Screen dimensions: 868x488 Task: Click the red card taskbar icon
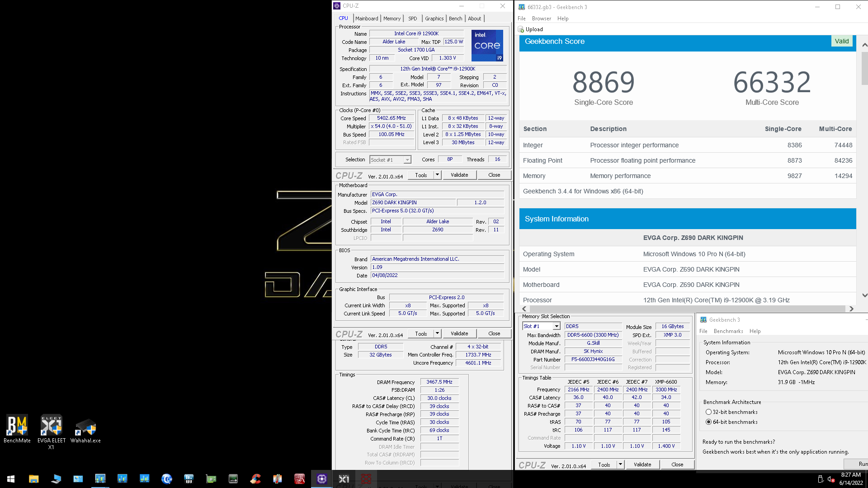coord(300,479)
